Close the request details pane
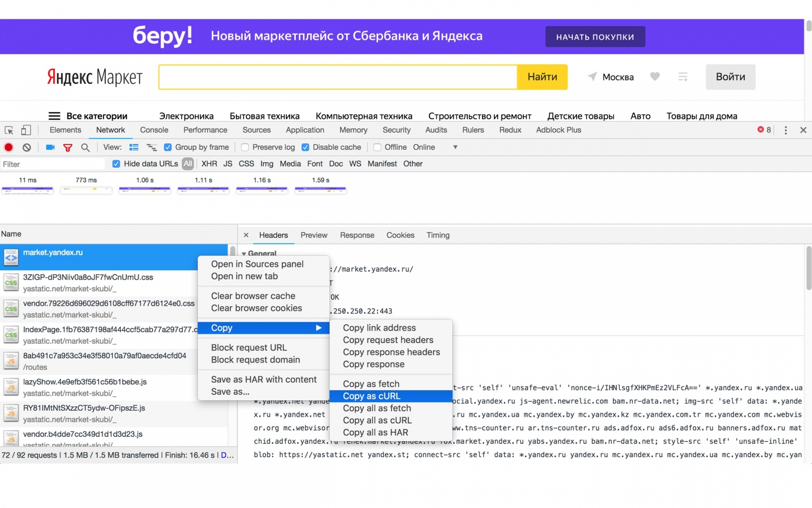 pos(246,235)
